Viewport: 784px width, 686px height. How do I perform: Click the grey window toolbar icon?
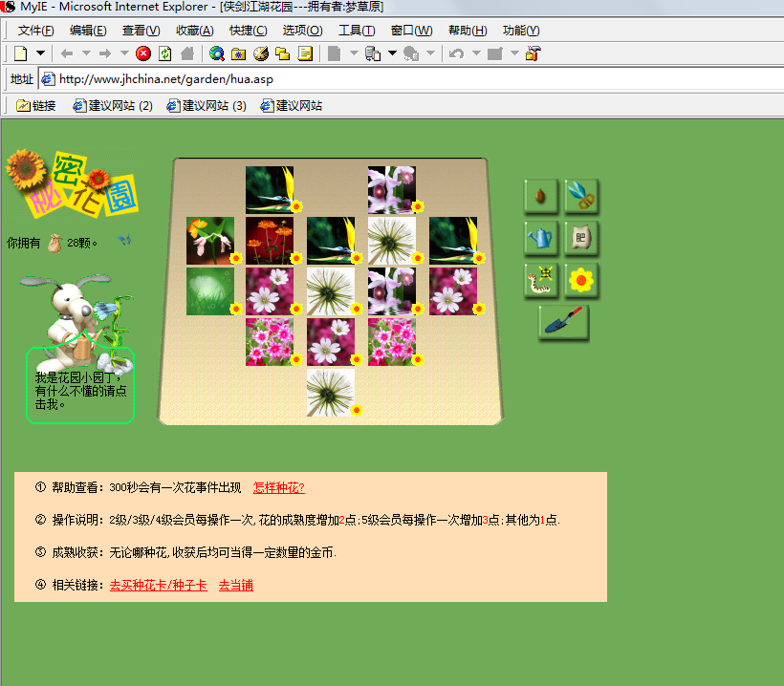pyautogui.click(x=495, y=54)
